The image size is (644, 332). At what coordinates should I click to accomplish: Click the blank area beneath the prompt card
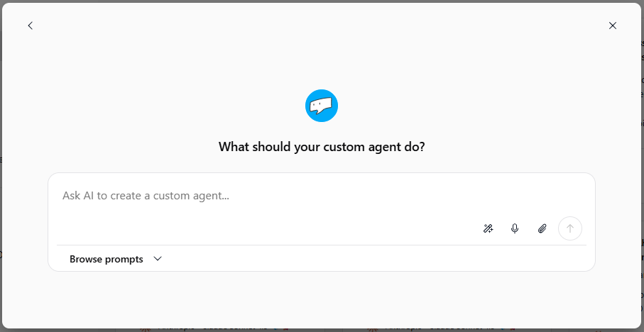tap(322, 299)
